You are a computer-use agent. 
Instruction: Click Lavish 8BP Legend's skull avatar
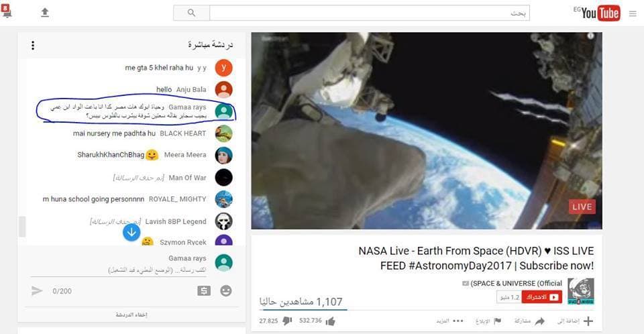tap(224, 221)
